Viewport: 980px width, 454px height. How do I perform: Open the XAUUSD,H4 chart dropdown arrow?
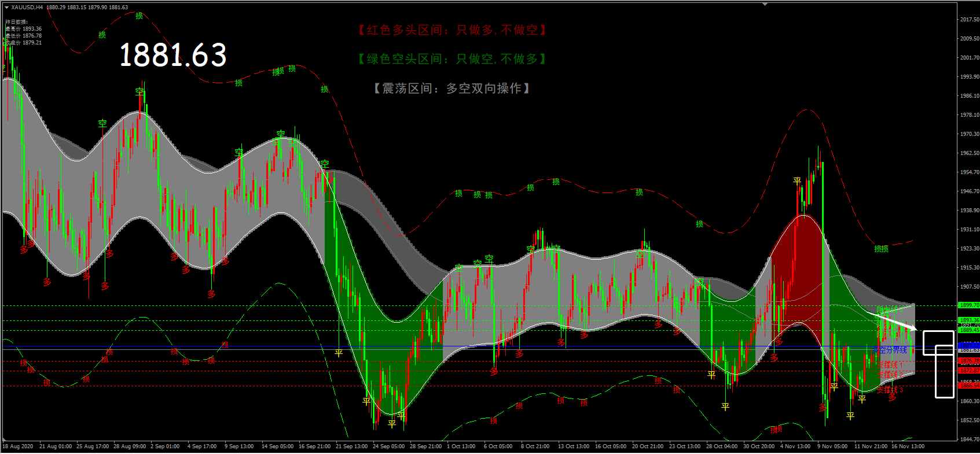tap(6, 8)
